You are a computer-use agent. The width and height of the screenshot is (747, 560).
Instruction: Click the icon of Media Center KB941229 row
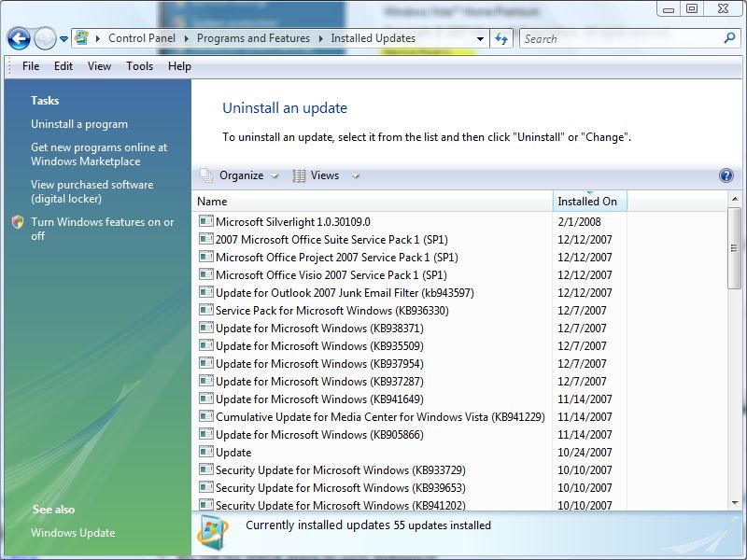pos(205,416)
